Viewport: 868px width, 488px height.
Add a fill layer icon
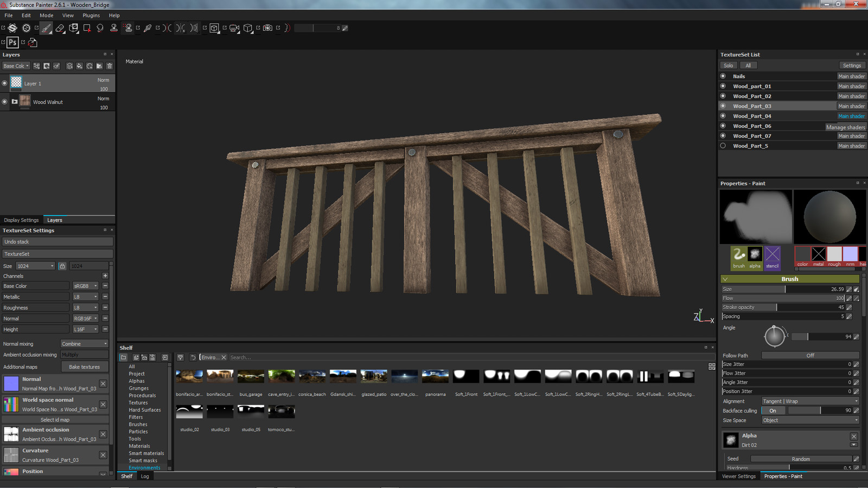(x=79, y=66)
